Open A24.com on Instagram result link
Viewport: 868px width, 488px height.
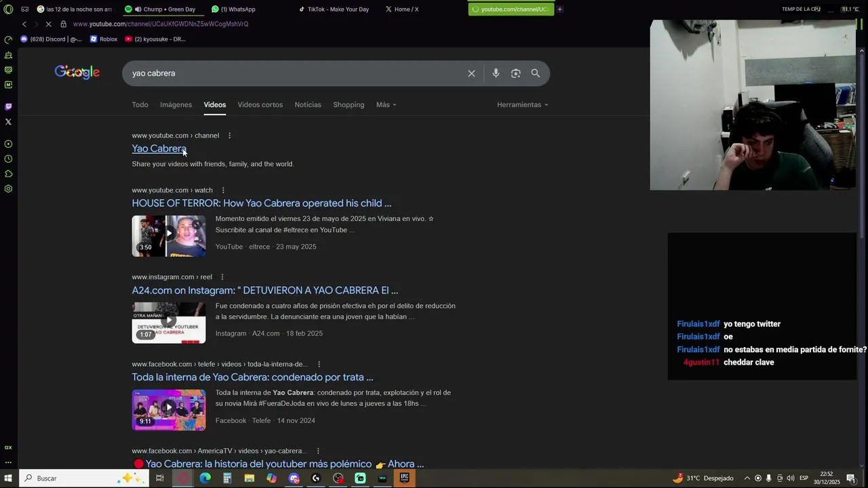pos(264,290)
